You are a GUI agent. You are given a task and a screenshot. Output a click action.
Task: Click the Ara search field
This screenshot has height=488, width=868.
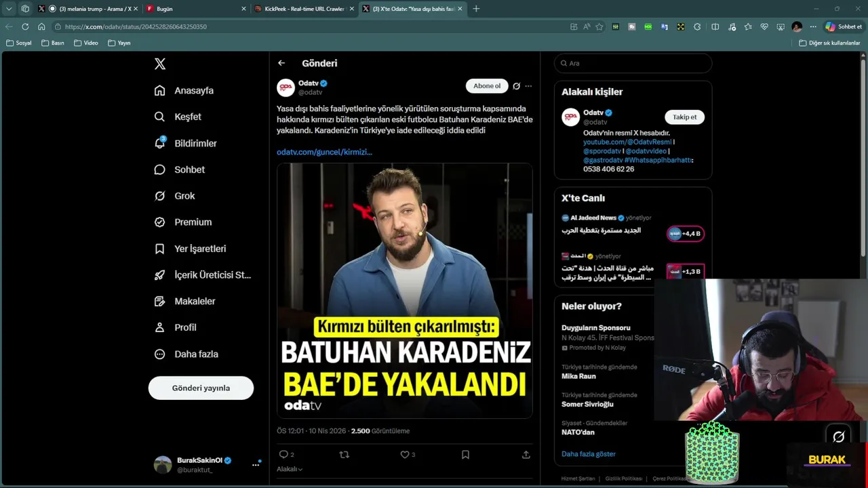point(633,63)
